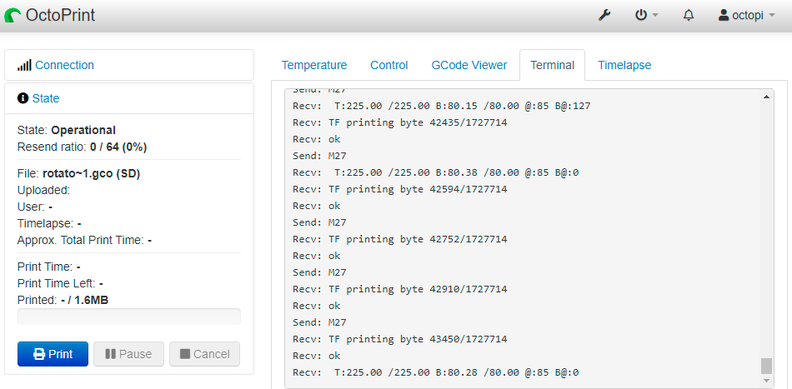Viewport: 792px width, 389px height.
Task: Click the terminal scrollbar down arrow
Action: [766, 380]
